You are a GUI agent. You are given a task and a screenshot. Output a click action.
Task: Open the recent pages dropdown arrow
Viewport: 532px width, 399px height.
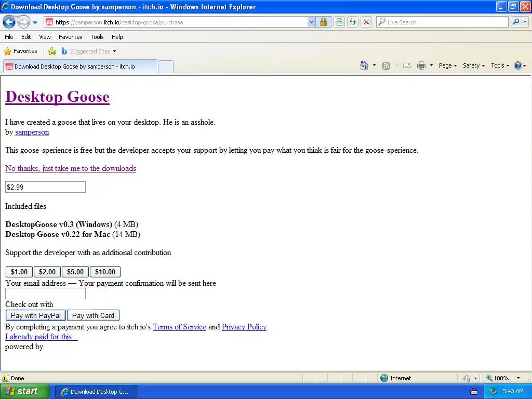pos(35,22)
